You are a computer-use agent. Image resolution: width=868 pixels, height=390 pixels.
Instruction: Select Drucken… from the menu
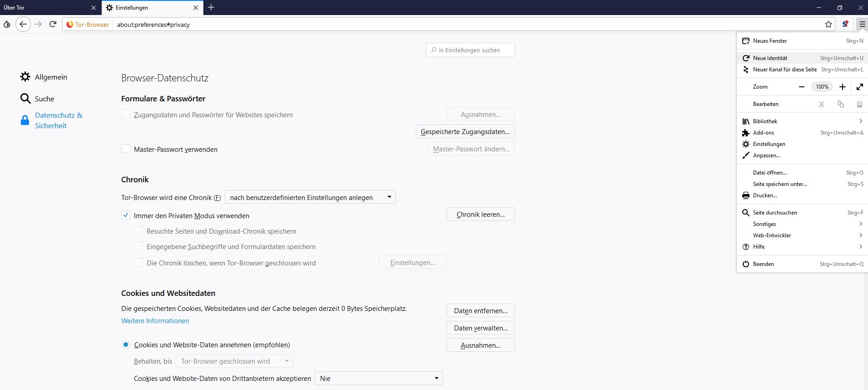tap(802, 195)
